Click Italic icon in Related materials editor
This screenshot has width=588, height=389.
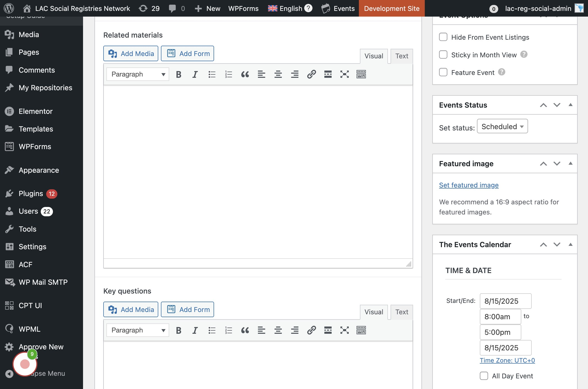click(195, 74)
